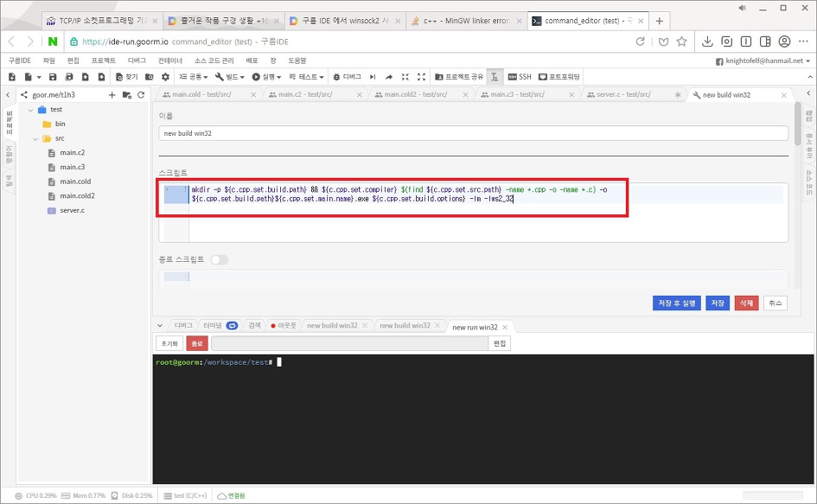Toggle the 종료 스크립트 switch
This screenshot has width=817, height=504.
220,259
